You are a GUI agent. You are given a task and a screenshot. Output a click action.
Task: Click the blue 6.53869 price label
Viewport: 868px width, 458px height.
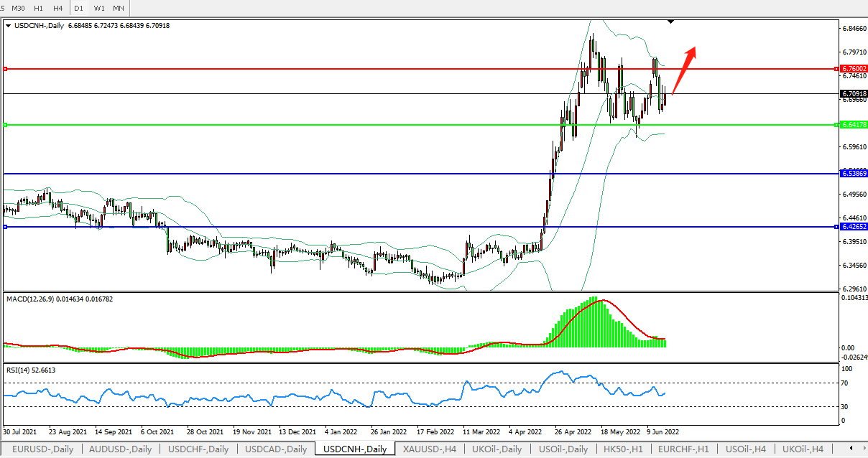[x=854, y=174]
